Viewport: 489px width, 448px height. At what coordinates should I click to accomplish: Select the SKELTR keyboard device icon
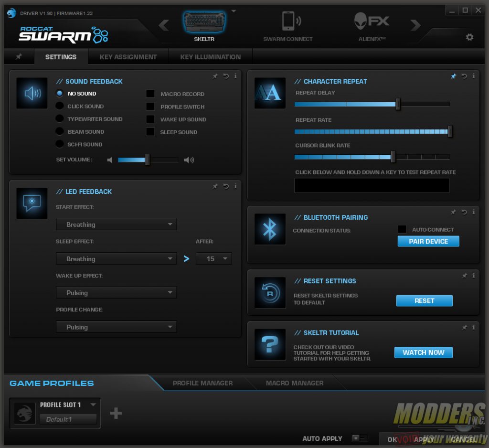coord(204,22)
